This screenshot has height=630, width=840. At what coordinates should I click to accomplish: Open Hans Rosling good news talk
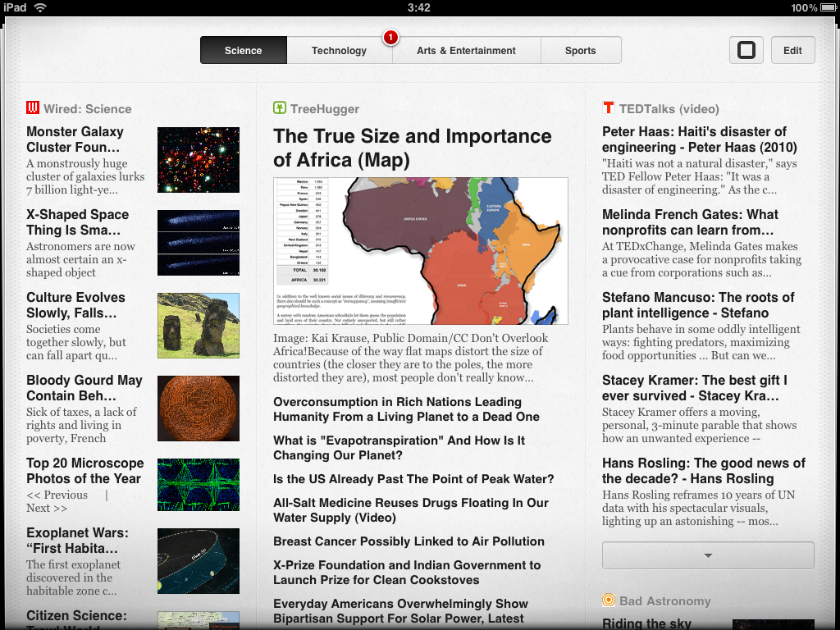(703, 471)
